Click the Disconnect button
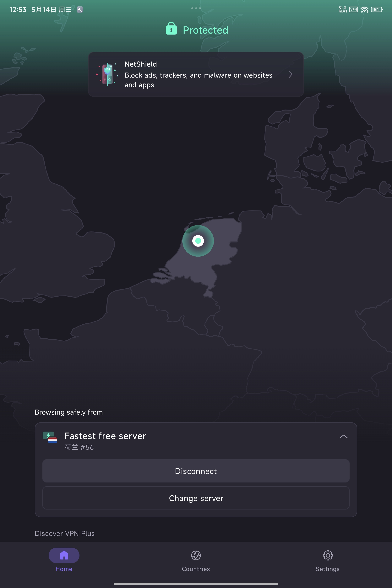The height and width of the screenshot is (588, 392). (196, 471)
